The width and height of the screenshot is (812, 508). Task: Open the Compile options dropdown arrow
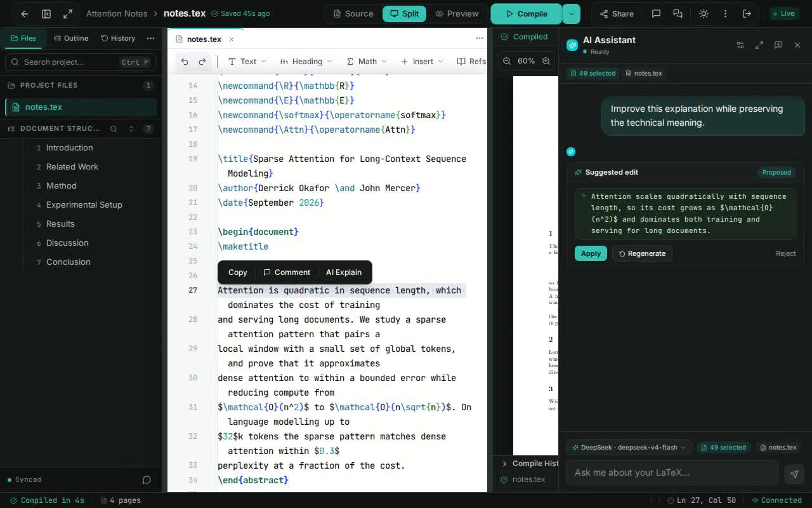pyautogui.click(x=571, y=13)
